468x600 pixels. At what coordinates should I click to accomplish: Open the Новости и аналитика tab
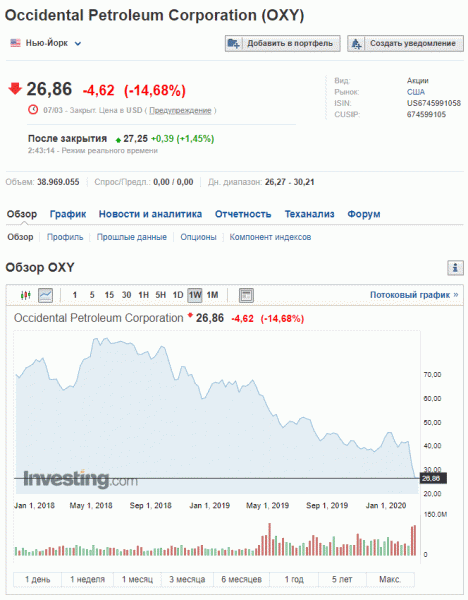pyautogui.click(x=150, y=214)
